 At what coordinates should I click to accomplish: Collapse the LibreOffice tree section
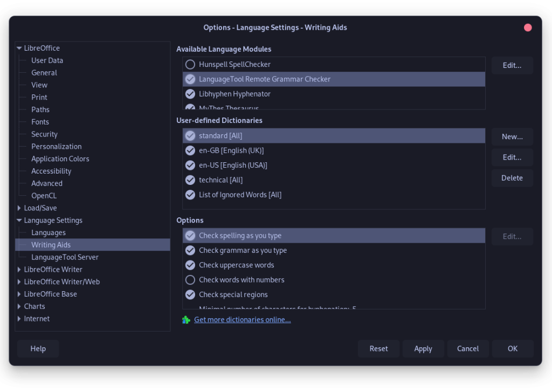tap(19, 49)
